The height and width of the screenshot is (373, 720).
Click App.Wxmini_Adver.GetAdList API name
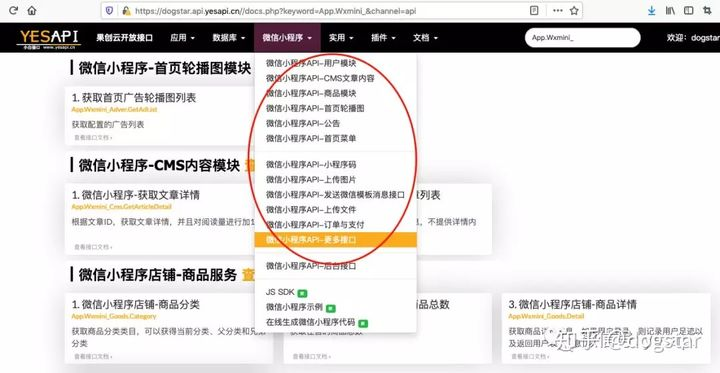[114, 110]
